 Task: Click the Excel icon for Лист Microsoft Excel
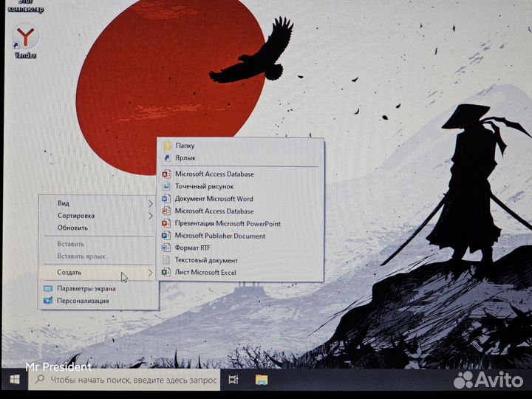tap(166, 272)
